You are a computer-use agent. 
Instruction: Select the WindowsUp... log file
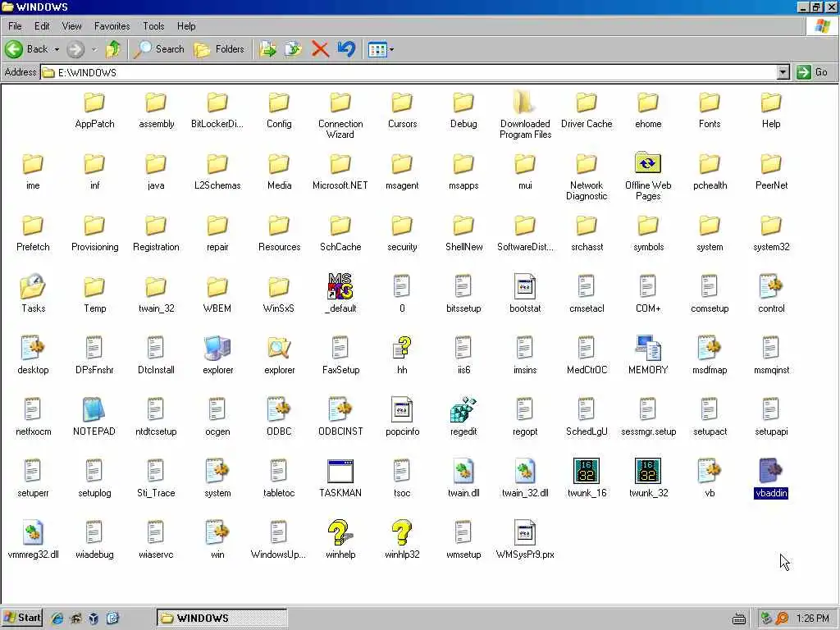point(279,533)
